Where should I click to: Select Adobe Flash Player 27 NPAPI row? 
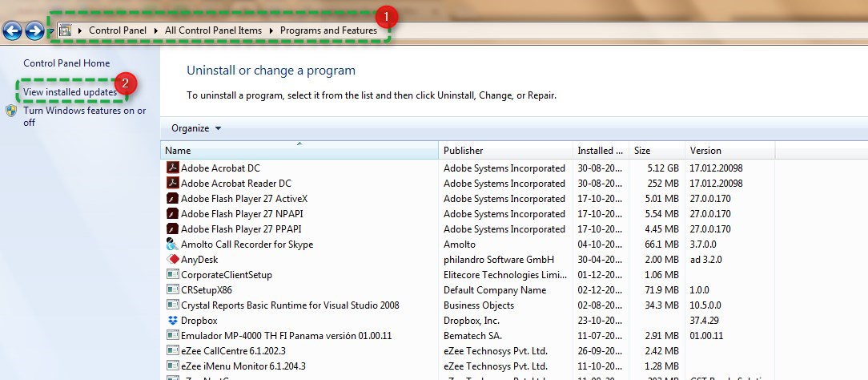click(x=242, y=214)
